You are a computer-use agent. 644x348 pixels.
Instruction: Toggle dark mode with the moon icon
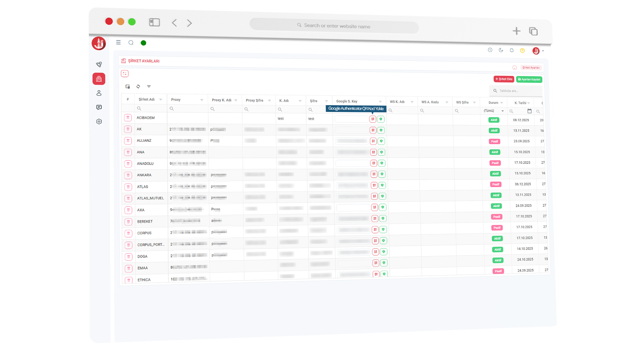(501, 50)
